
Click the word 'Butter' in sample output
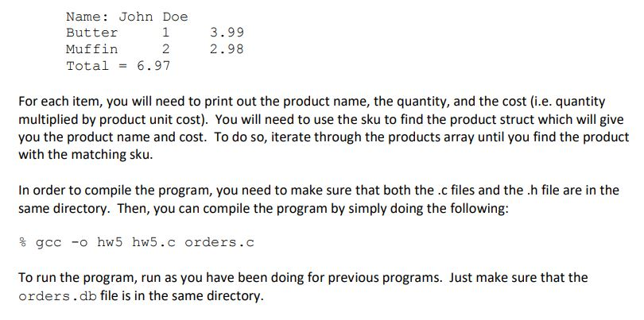(91, 33)
